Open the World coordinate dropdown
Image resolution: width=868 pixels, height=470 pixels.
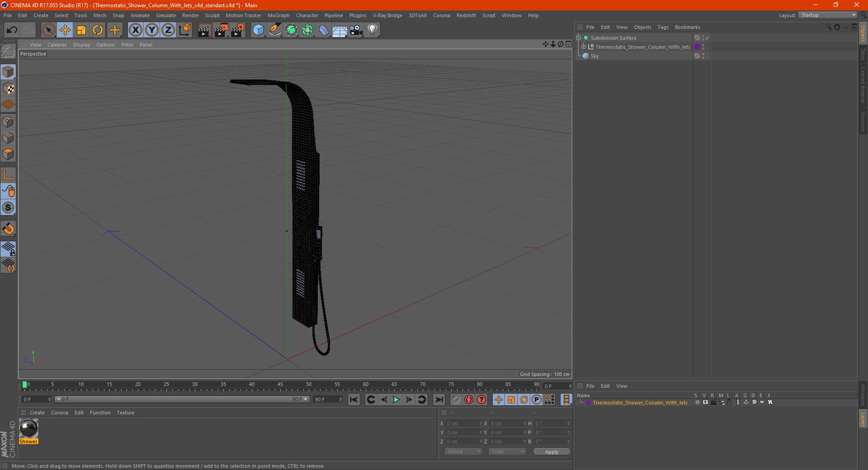463,451
